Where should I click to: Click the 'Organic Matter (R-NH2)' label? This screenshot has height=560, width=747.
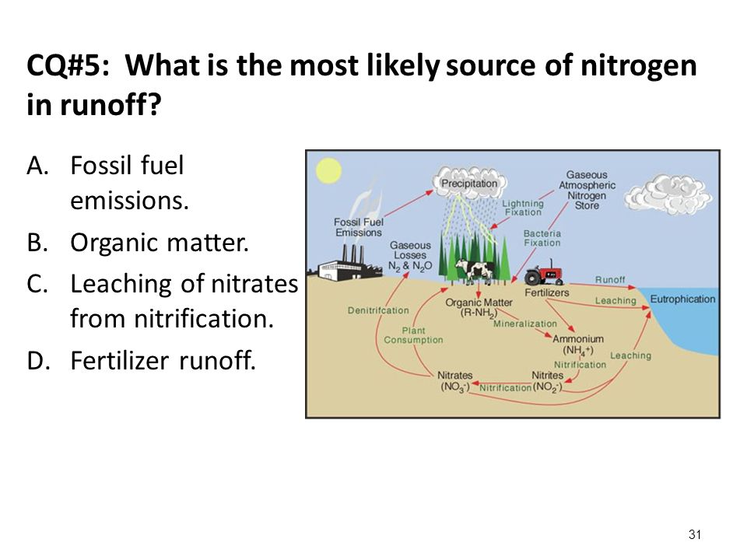click(x=479, y=308)
